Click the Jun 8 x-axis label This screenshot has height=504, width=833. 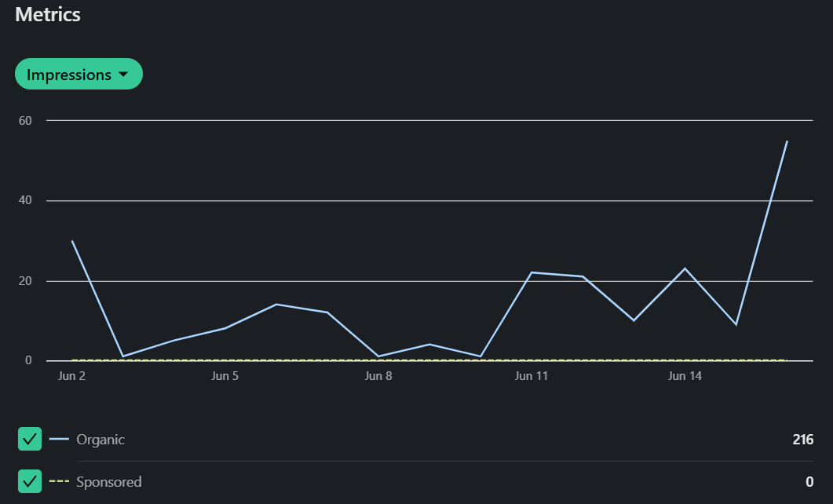click(x=378, y=376)
